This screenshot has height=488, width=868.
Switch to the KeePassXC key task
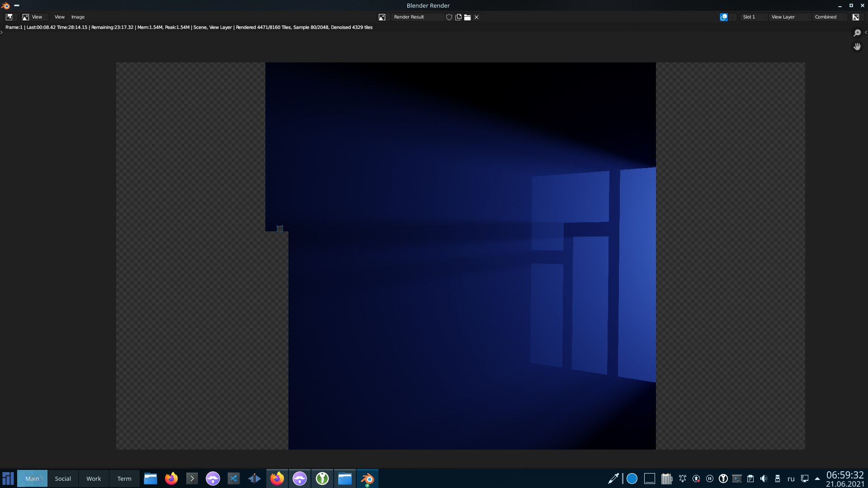coord(322,479)
